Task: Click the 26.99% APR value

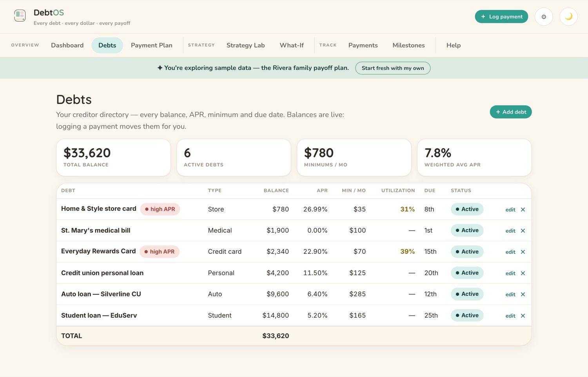Action: [x=315, y=209]
